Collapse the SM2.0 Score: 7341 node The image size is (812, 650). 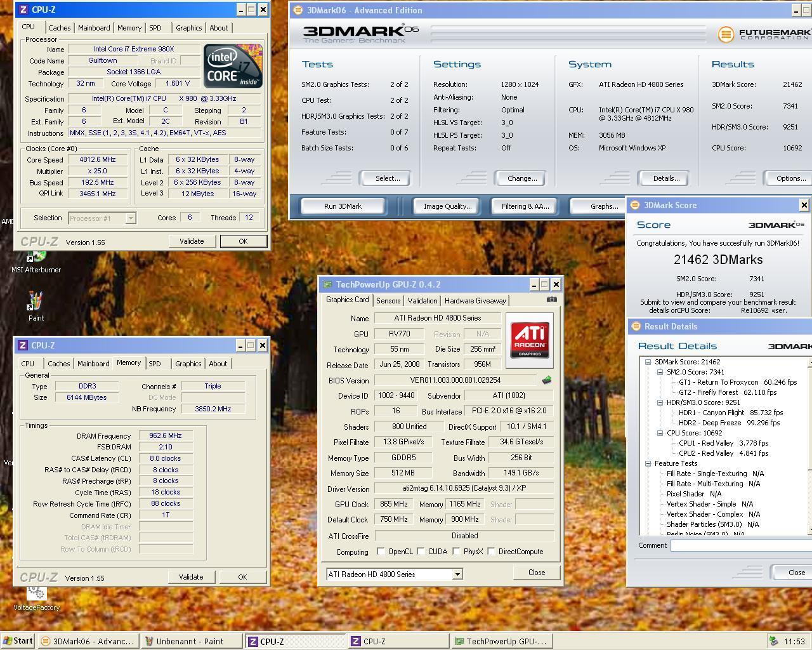click(660, 372)
